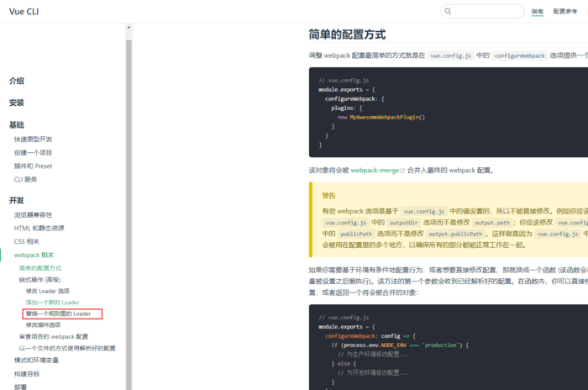Open the HTML 和静态资源 page

pyautogui.click(x=39, y=229)
